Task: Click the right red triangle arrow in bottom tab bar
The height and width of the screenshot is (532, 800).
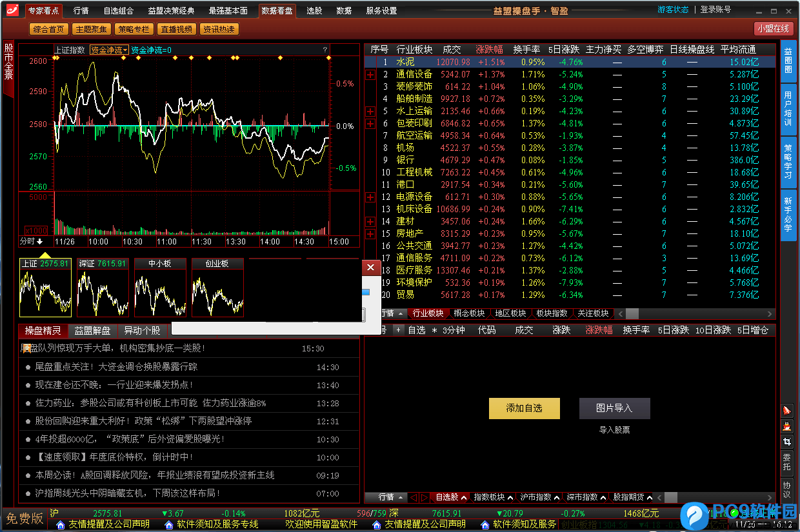Action: (425, 497)
